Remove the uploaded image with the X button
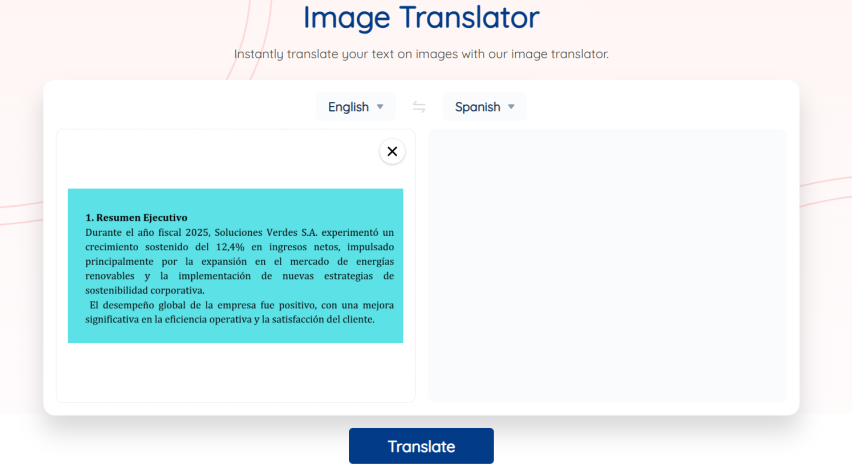The height and width of the screenshot is (469, 852). click(x=392, y=152)
